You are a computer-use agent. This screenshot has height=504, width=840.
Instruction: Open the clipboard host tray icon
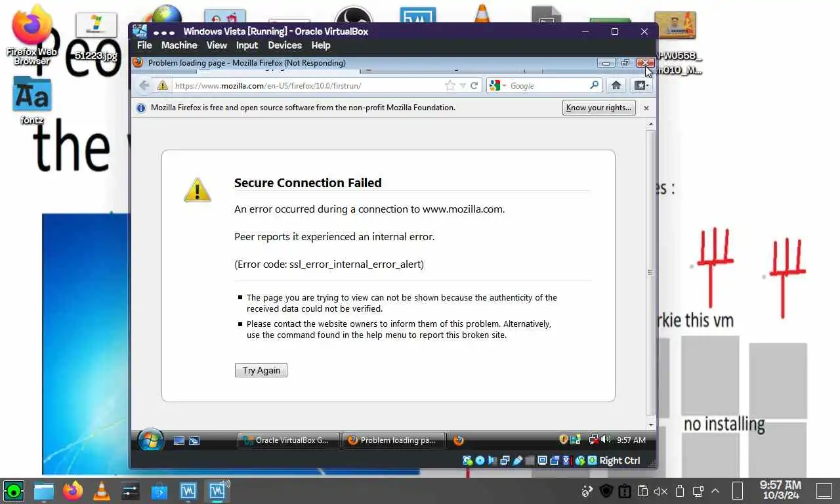[643, 492]
